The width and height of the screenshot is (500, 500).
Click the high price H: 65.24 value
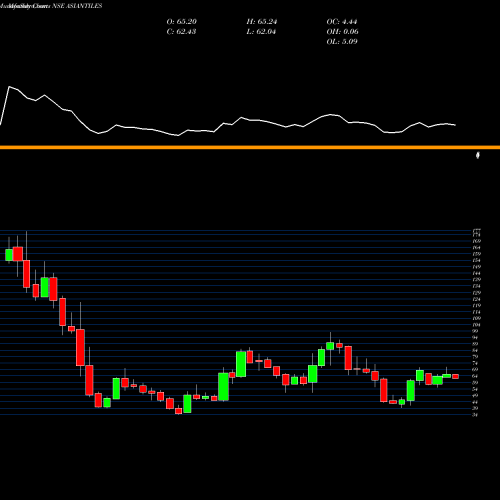262,22
